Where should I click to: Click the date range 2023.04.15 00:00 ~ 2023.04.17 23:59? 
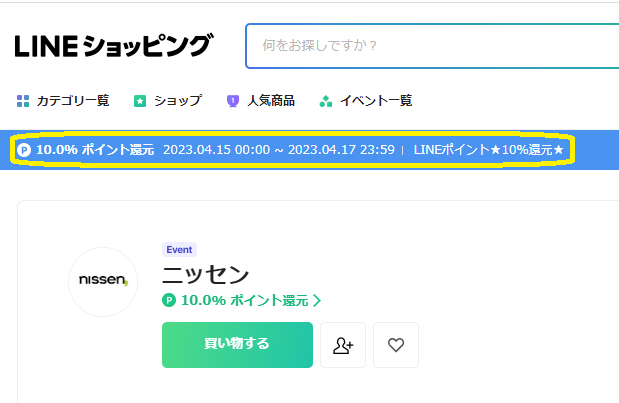pos(279,150)
